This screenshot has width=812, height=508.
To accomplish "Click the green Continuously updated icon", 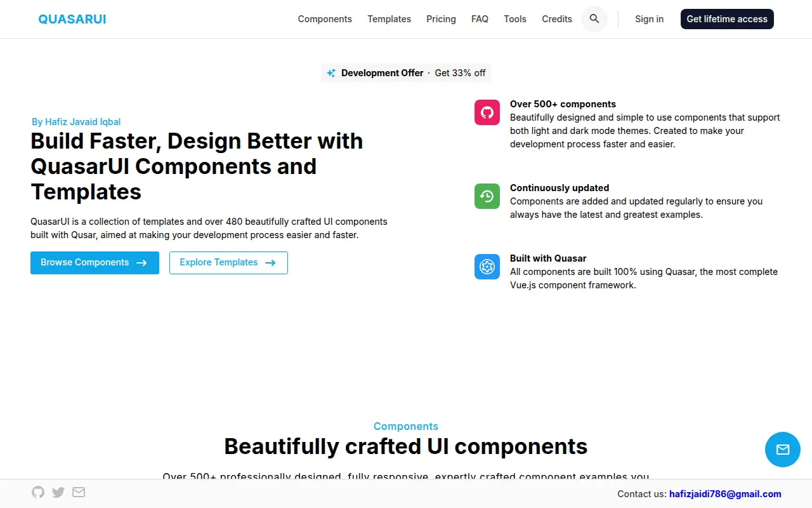I will (487, 196).
